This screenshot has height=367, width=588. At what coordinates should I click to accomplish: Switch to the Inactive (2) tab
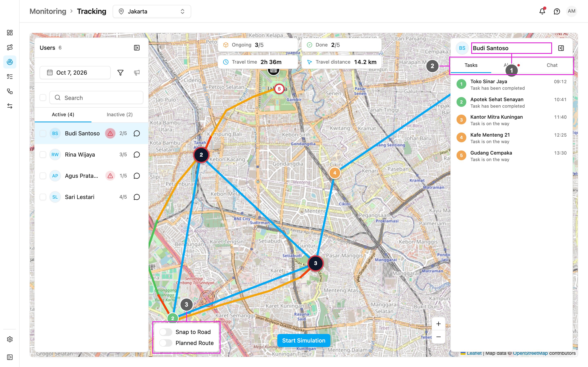(x=120, y=115)
